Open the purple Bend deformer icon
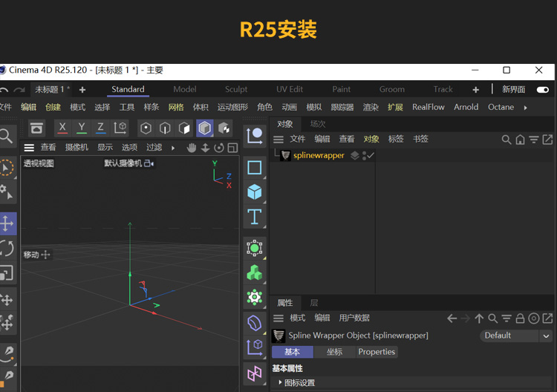Screen dimensions: 557x392 coord(255,324)
